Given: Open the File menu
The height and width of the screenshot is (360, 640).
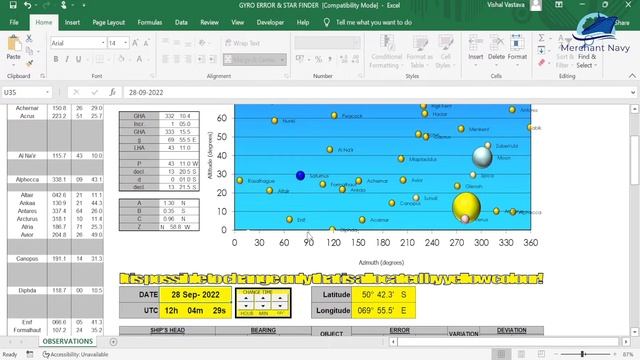Looking at the screenshot, I should pyautogui.click(x=14, y=22).
